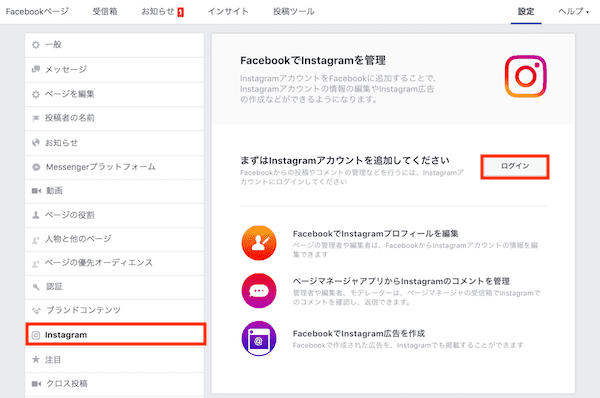Click the large Instagram logo
Viewport: 600px width, 398px height.
525,76
